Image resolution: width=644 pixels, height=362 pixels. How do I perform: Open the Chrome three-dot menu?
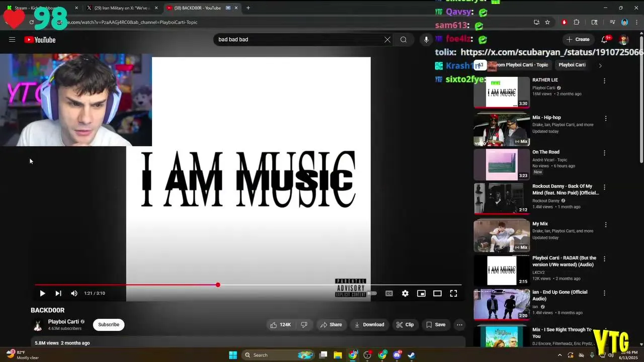click(636, 22)
